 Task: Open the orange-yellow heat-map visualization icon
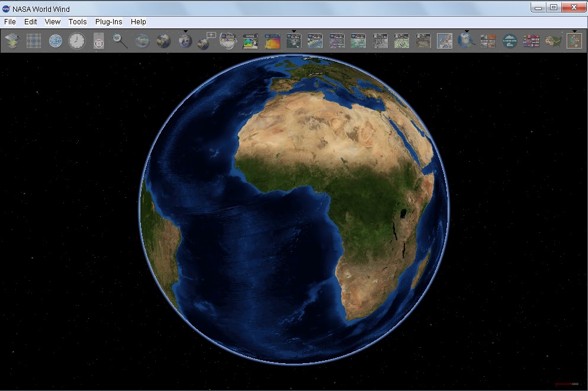click(x=272, y=41)
